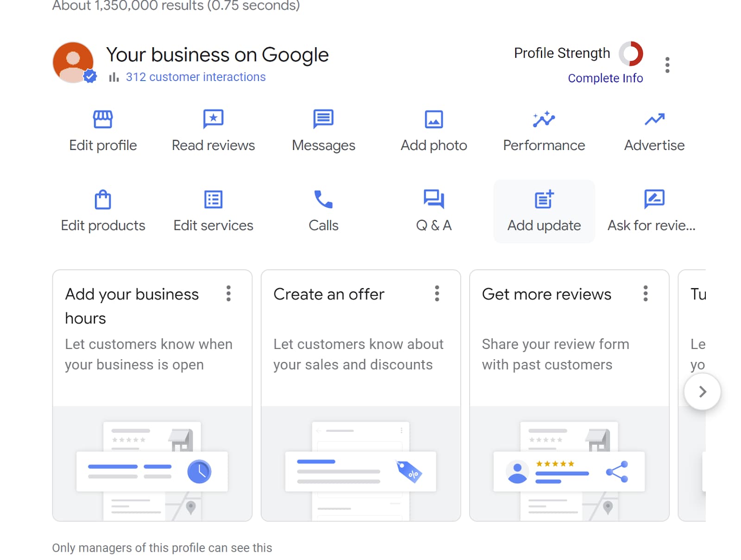Open the Q & A chat icon
The height and width of the screenshot is (560, 741).
pyautogui.click(x=433, y=200)
